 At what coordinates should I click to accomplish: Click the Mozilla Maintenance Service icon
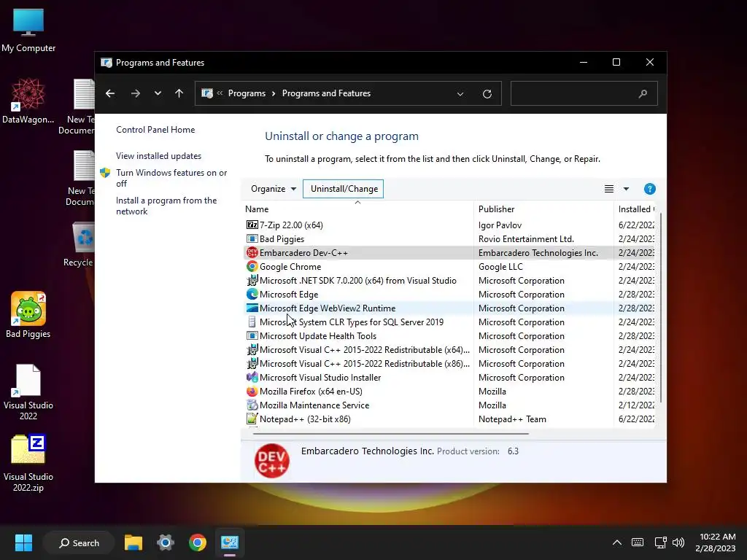click(x=252, y=405)
